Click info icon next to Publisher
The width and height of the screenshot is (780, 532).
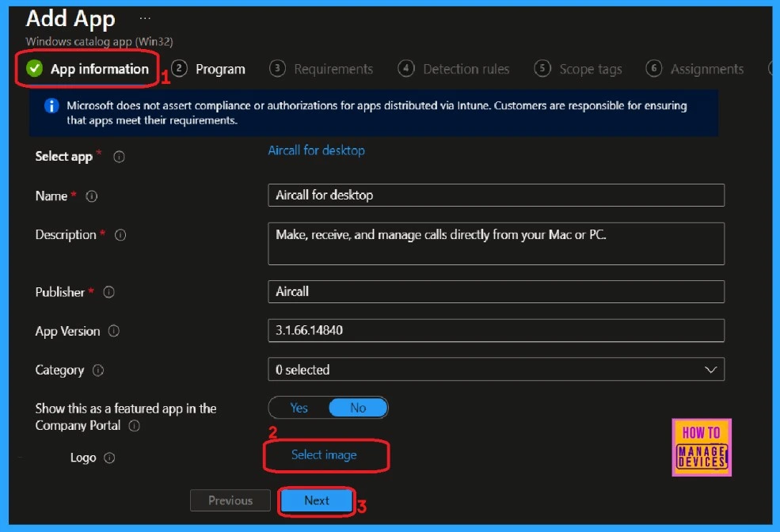pyautogui.click(x=109, y=292)
